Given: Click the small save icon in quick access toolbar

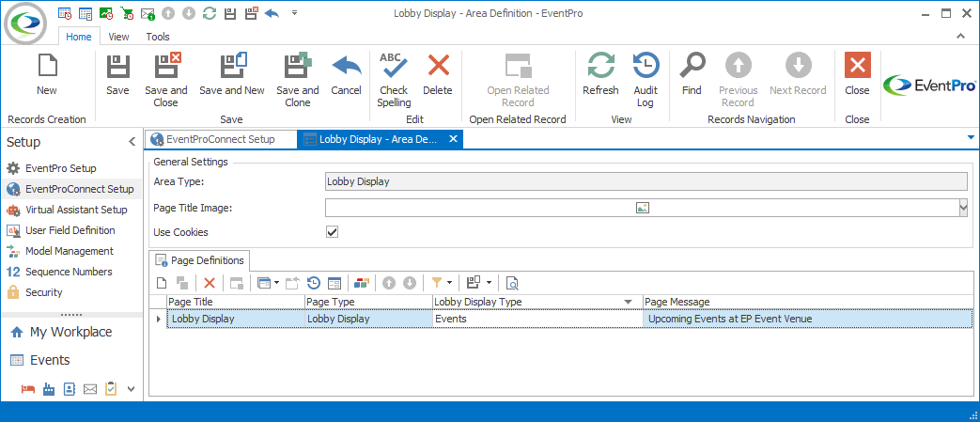Looking at the screenshot, I should [x=230, y=12].
